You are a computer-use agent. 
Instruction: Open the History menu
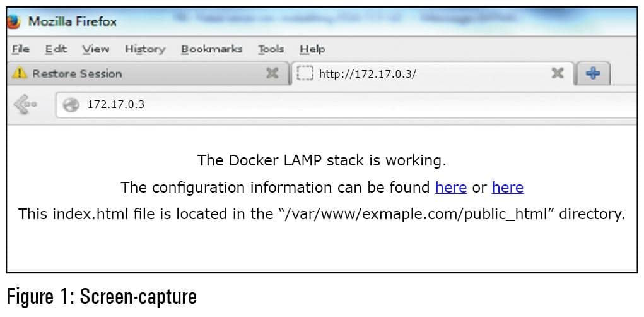(144, 49)
